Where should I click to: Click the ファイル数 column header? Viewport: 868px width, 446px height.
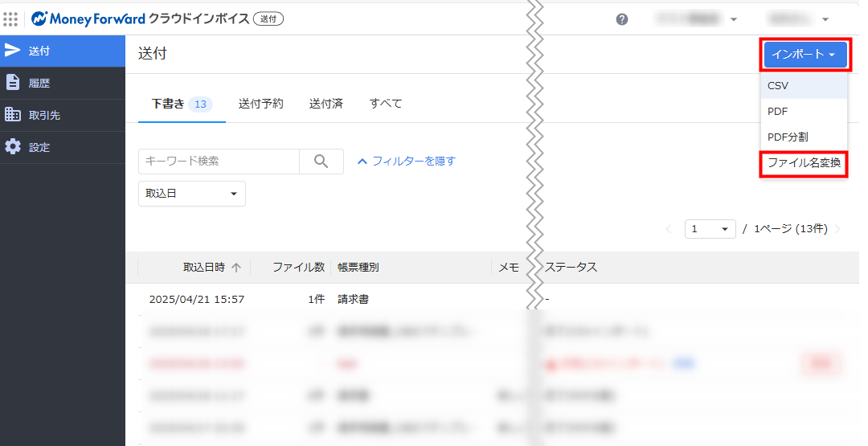coord(298,268)
